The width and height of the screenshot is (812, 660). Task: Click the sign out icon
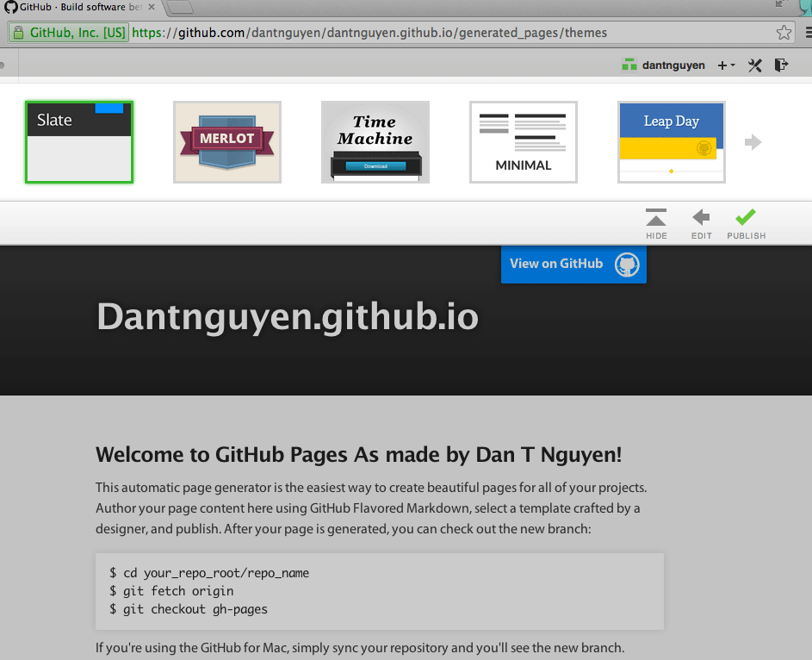(781, 65)
